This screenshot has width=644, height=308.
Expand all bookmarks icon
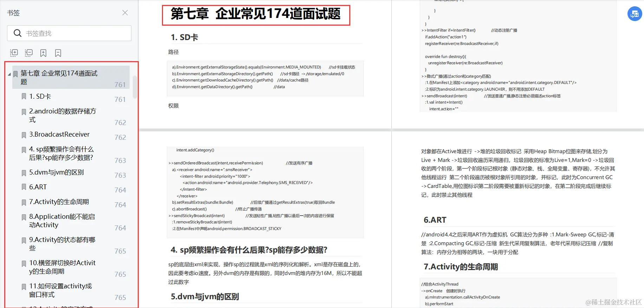coord(14,53)
